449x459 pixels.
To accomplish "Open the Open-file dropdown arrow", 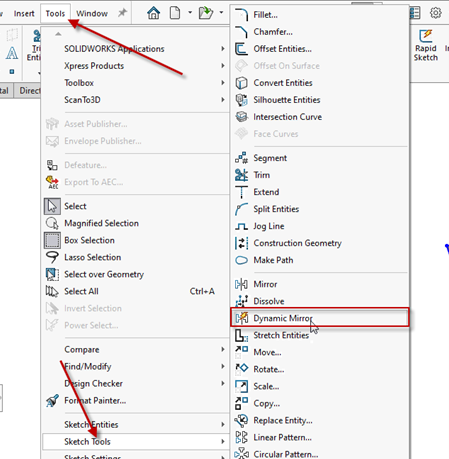I will coord(221,13).
